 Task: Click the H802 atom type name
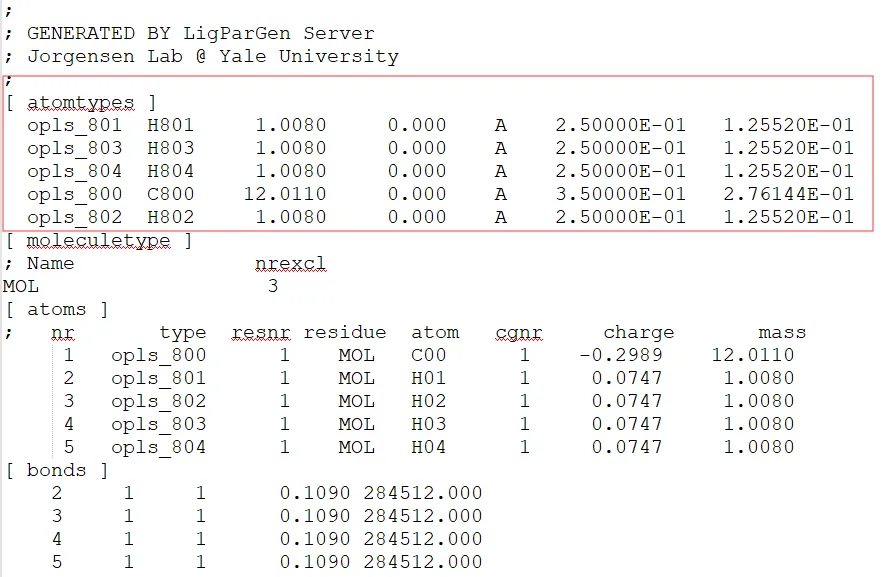click(170, 217)
